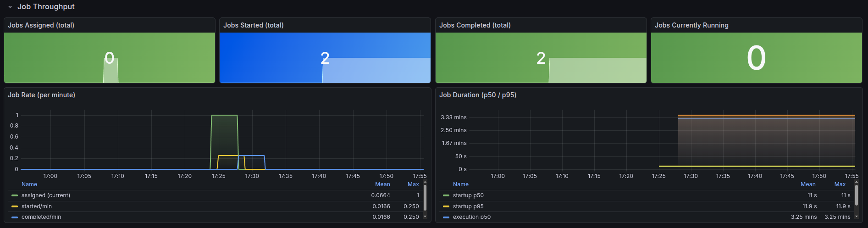Viewport: 868px width, 228px height.
Task: Collapse the Job Throughput row chevron
Action: coord(10,7)
